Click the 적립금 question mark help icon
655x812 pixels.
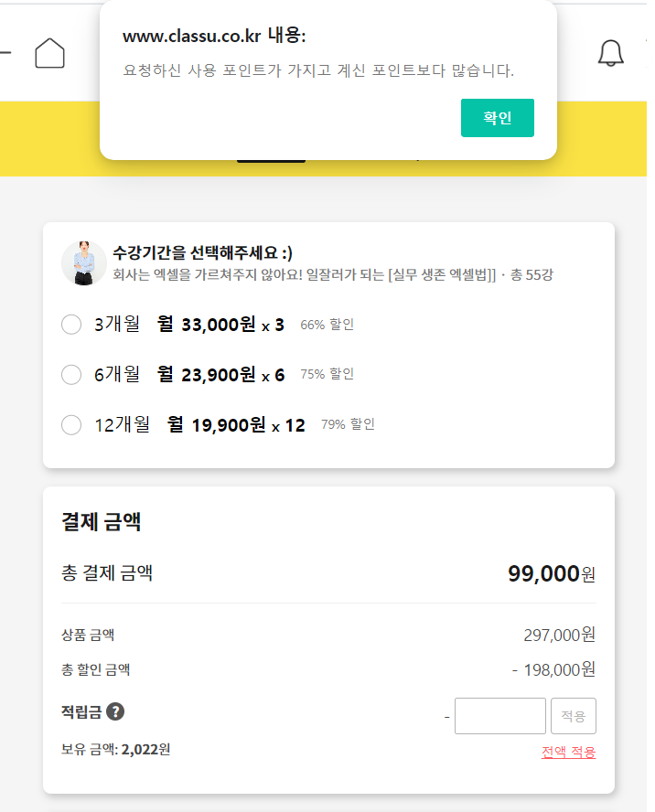[x=115, y=711]
